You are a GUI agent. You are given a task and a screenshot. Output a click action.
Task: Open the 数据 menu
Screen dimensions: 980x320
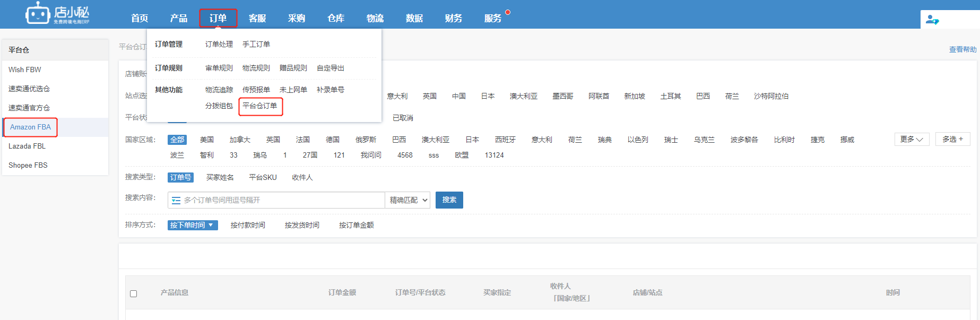(414, 18)
